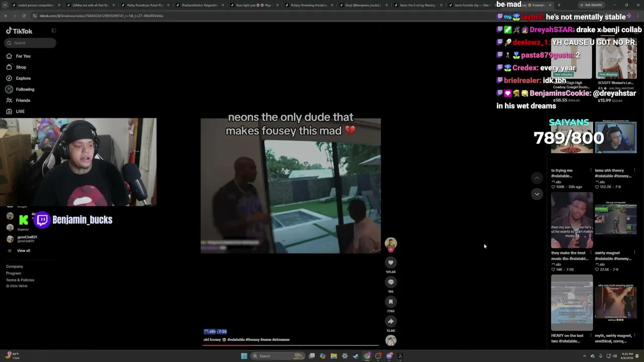Switch to the 'Benji (@benjamin_bucks)' tab
The width and height of the screenshot is (644, 362).
[x=362, y=5]
